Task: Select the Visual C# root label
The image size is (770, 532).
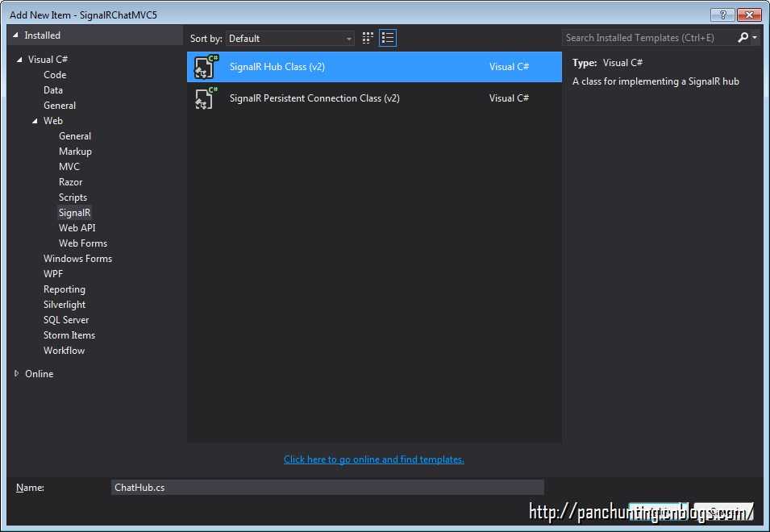Action: click(x=48, y=60)
